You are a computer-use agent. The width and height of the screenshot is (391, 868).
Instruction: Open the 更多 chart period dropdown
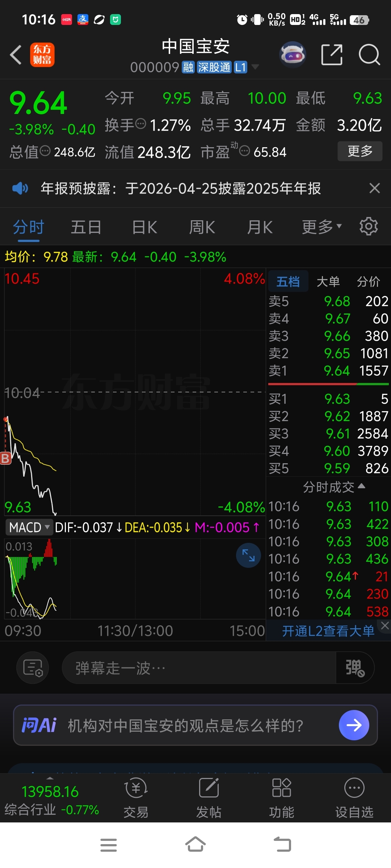point(321,227)
